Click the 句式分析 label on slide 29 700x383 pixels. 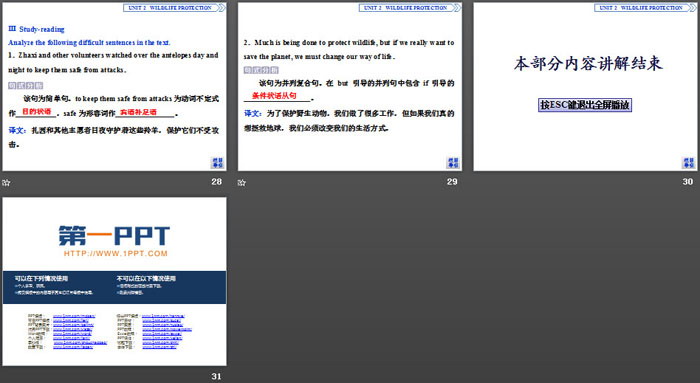coord(261,70)
